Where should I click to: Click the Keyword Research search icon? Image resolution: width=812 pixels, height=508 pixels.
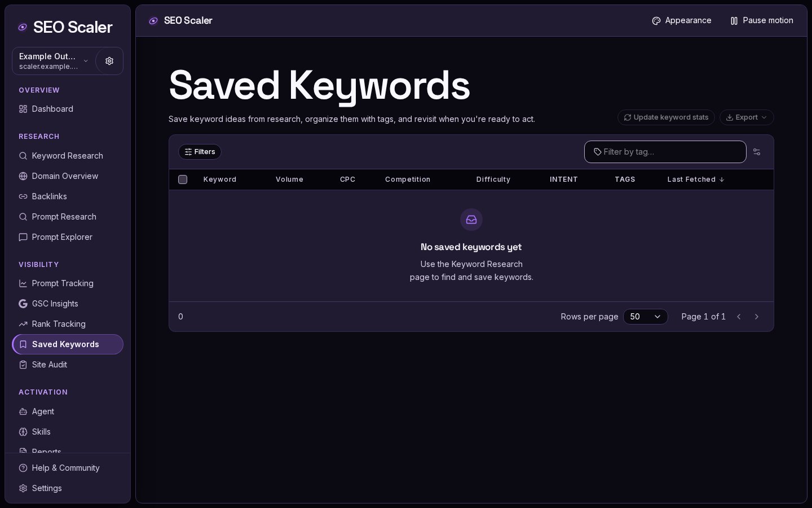pyautogui.click(x=23, y=156)
